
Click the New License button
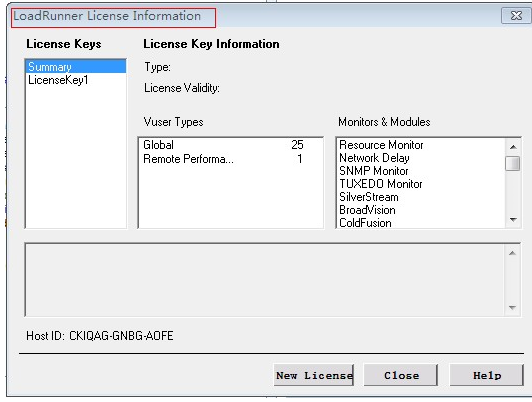coord(314,375)
